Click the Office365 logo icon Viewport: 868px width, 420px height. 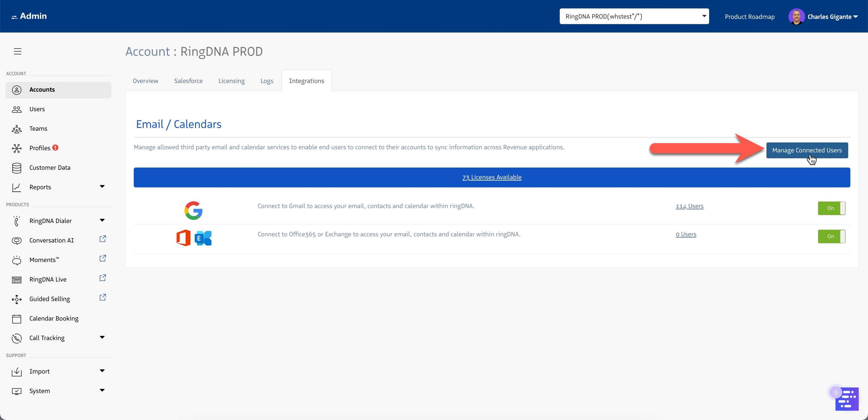[x=184, y=238]
